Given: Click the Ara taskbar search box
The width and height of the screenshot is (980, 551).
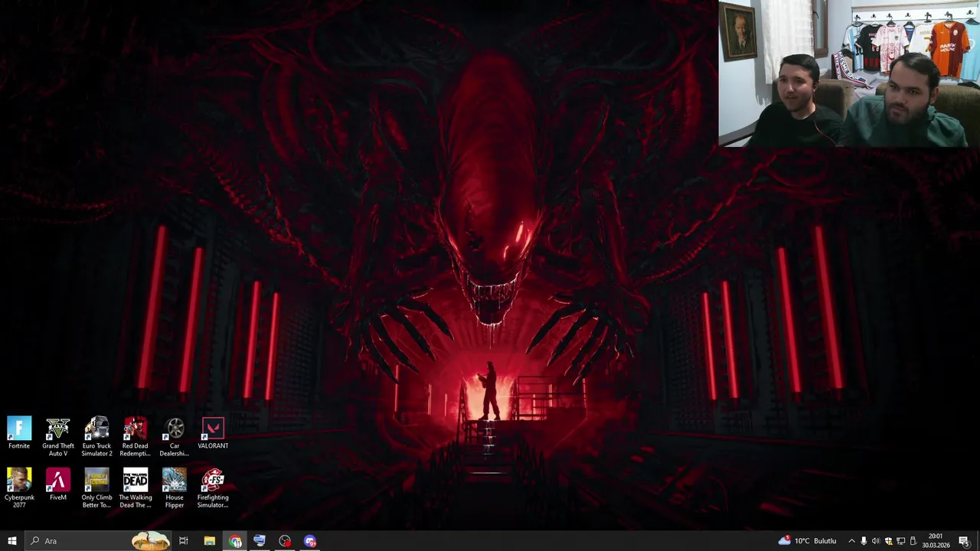Looking at the screenshot, I should (x=97, y=541).
